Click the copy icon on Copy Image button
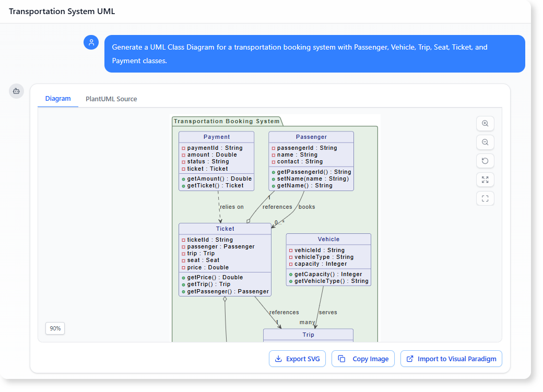Screen dimensions: 543x392 (x=342, y=359)
